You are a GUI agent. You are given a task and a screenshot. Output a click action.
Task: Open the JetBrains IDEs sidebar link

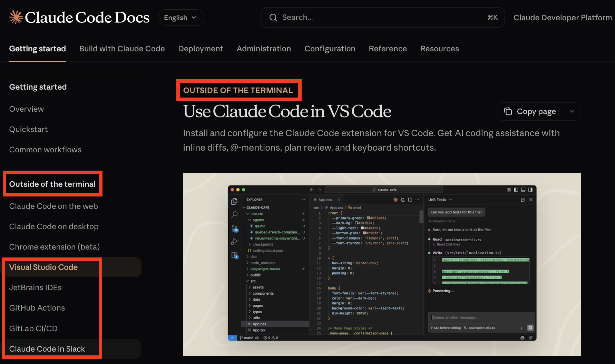pyautogui.click(x=35, y=287)
